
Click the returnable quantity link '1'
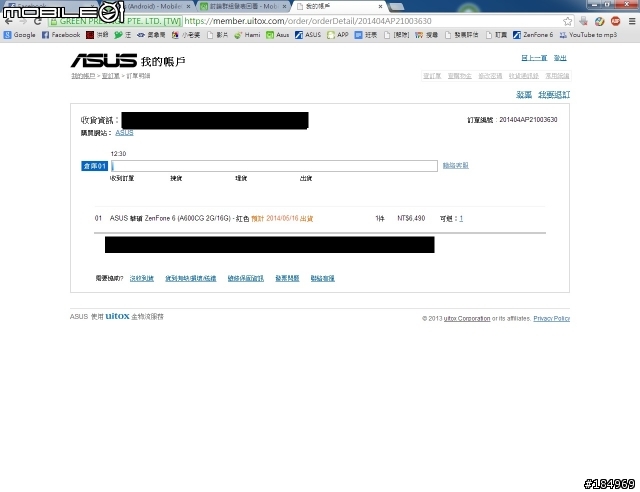coord(461,219)
